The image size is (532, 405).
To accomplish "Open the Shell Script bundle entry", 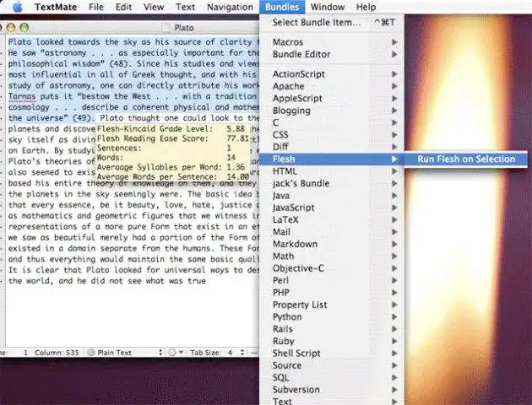I will coord(332,354).
